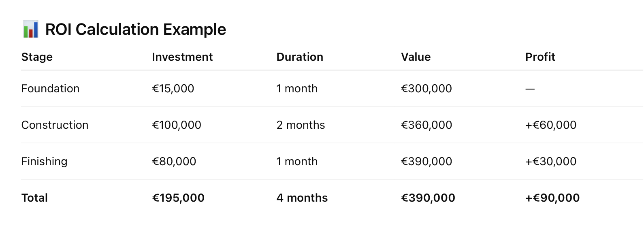Select the Profit column header
Image resolution: width=644 pixels, height=230 pixels.
pos(540,57)
